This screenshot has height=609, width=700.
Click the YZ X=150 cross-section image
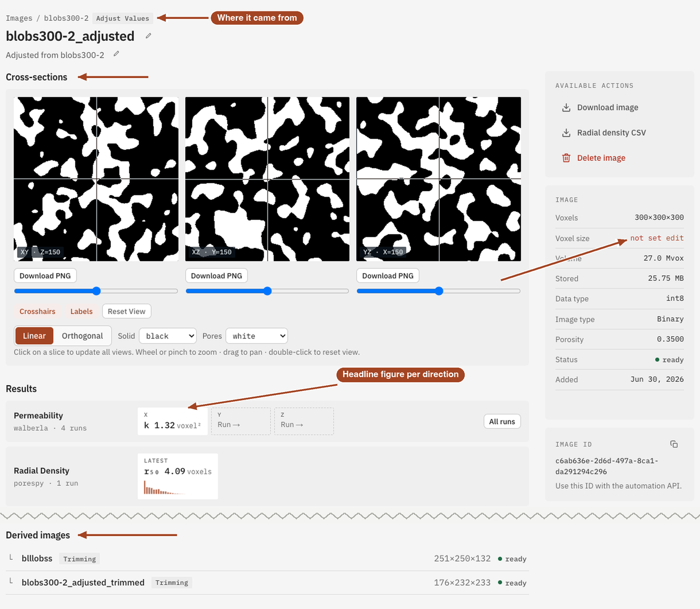point(439,179)
